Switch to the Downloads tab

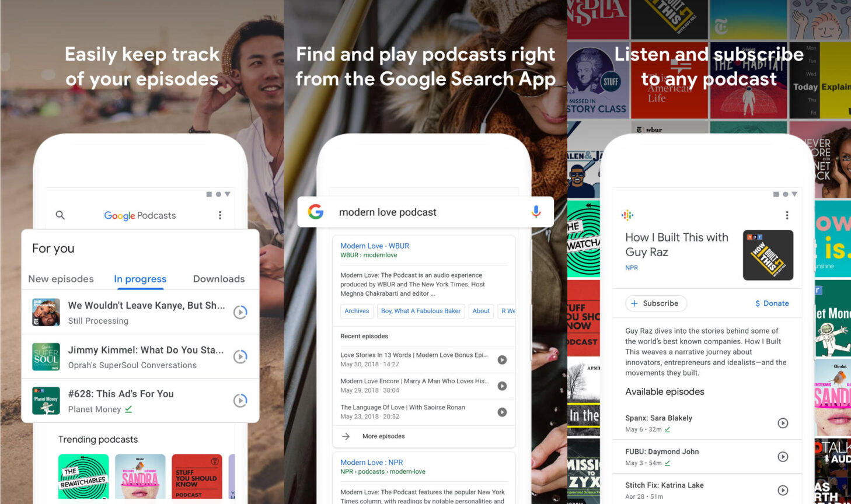coord(218,279)
